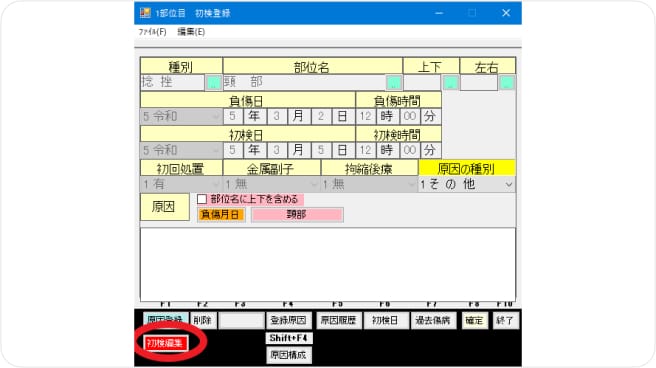The height and width of the screenshot is (368, 656).
Task: Open the 初回処置 dropdown
Action: [x=181, y=184]
